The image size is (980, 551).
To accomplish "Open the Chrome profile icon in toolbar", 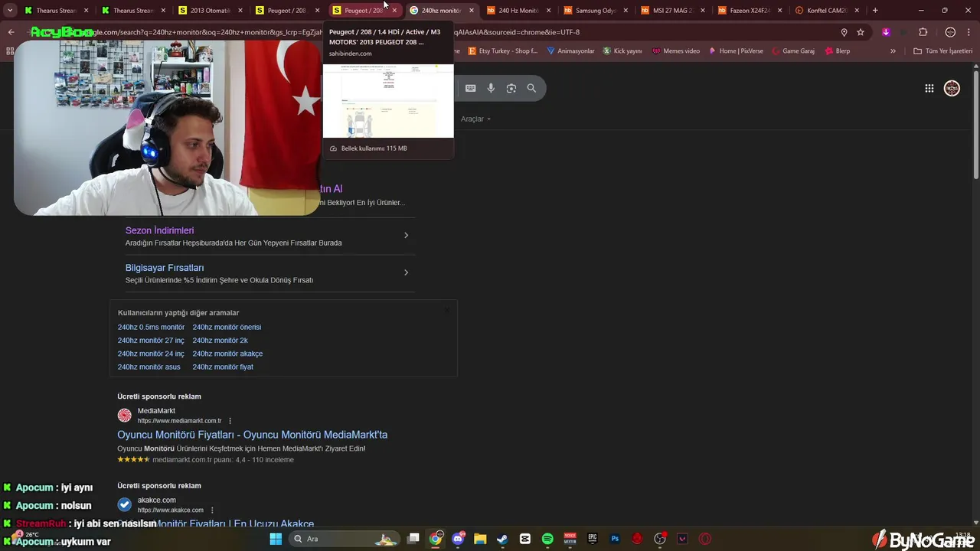I will click(950, 32).
